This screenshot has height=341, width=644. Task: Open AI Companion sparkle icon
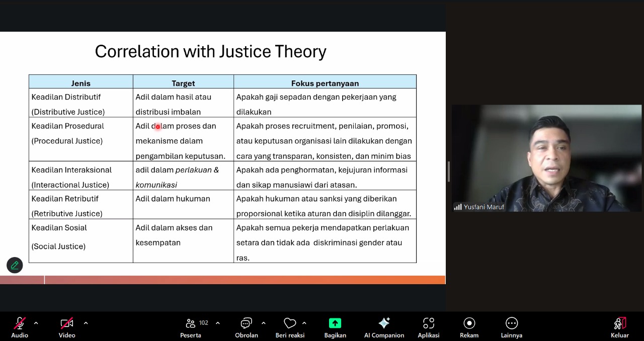click(384, 323)
